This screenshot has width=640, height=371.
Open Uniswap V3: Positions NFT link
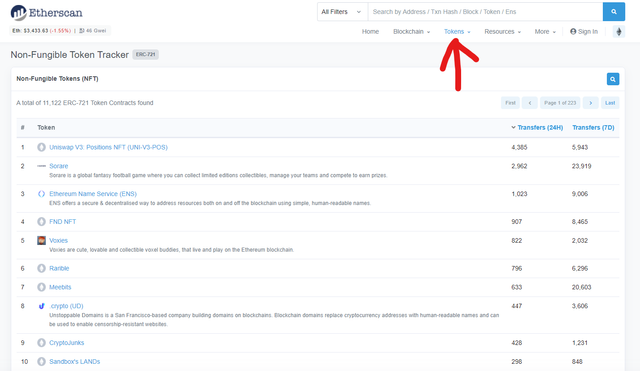[x=109, y=147]
